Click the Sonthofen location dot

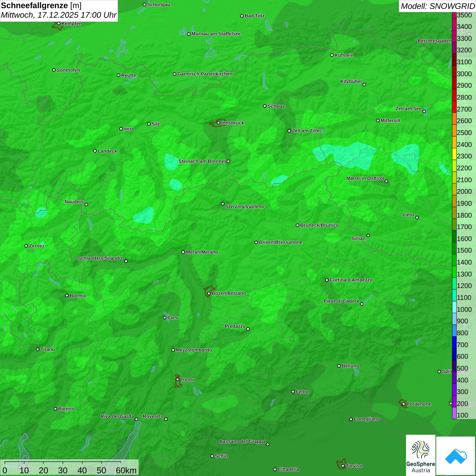click(54, 70)
